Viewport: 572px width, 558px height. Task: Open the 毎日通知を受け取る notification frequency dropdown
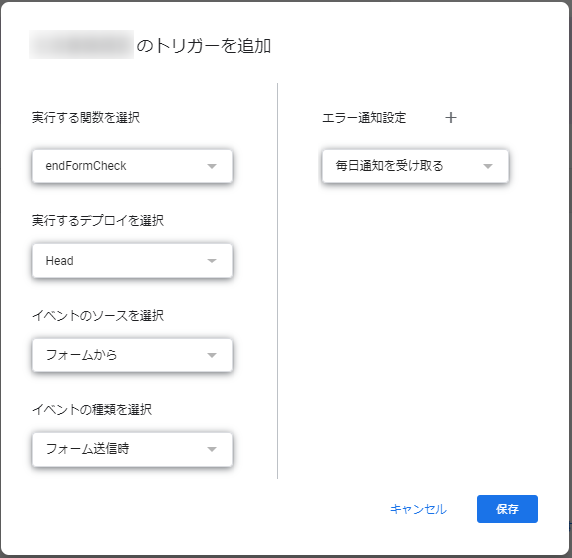(415, 166)
